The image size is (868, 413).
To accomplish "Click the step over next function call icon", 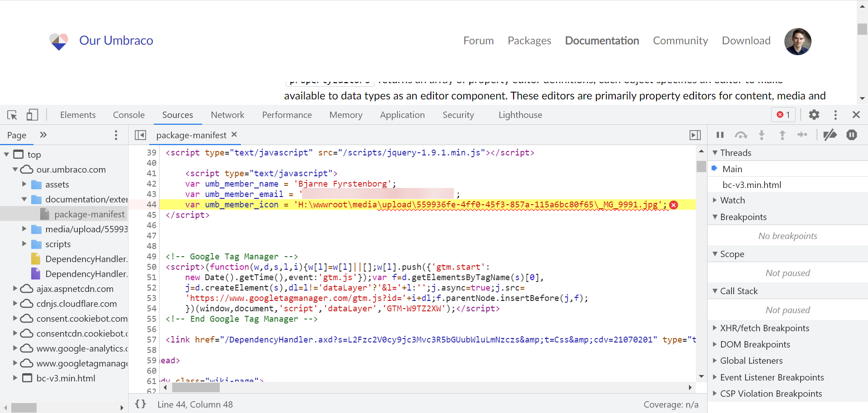I will (741, 135).
